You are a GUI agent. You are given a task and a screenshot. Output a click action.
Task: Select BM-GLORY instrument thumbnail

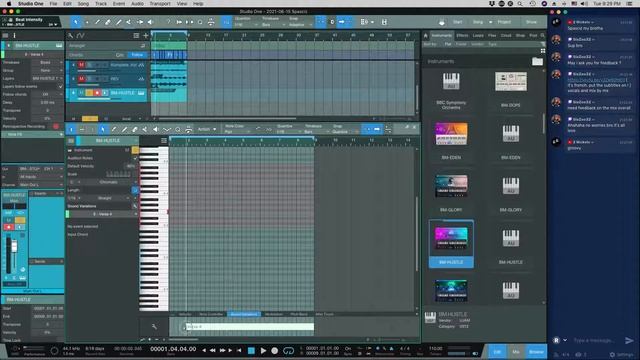click(x=451, y=186)
